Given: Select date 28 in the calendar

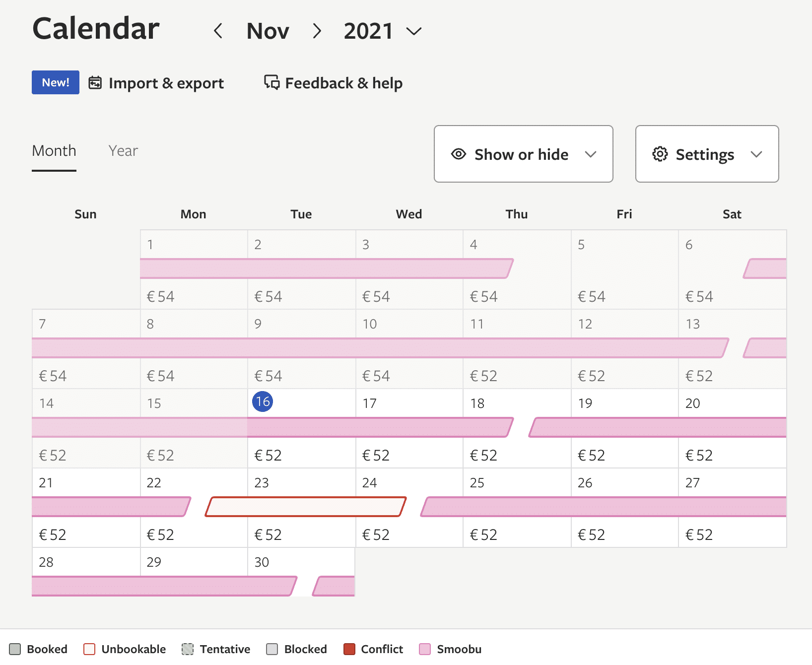Looking at the screenshot, I should coord(46,562).
